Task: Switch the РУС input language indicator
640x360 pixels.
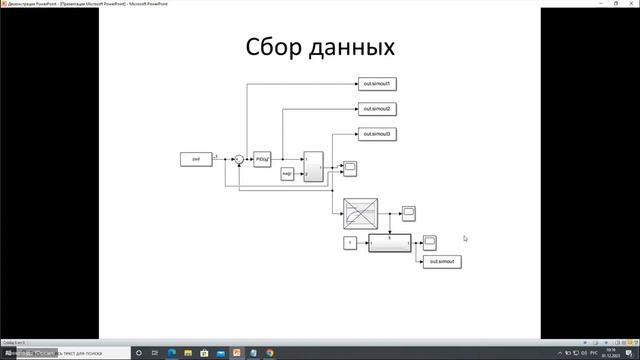Action: (594, 353)
